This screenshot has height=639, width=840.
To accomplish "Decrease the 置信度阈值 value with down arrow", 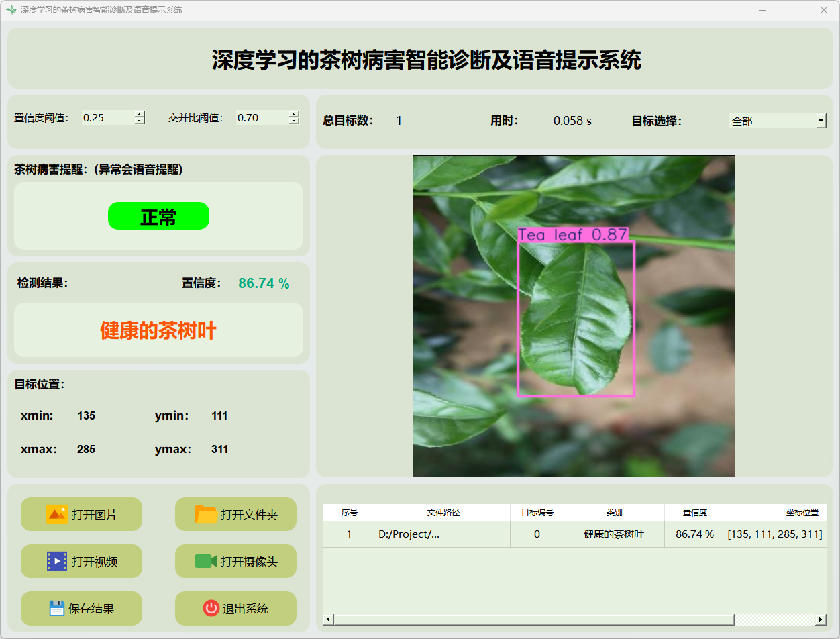I will 139,121.
